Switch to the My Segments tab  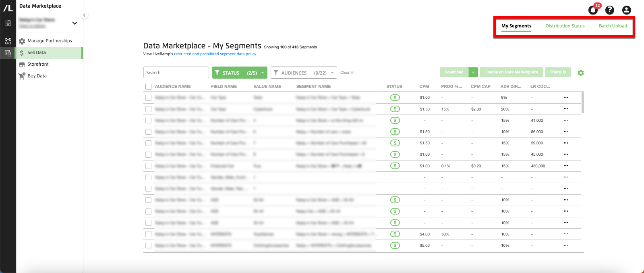[516, 26]
